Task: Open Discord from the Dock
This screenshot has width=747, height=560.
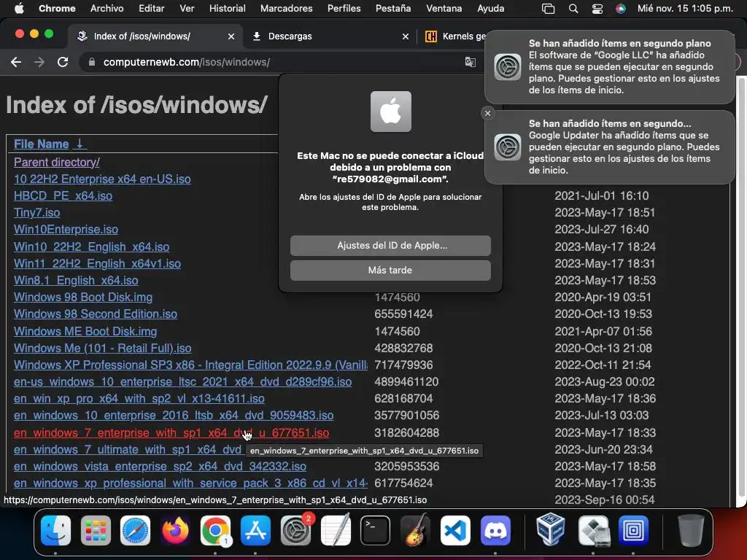Action: (x=495, y=530)
